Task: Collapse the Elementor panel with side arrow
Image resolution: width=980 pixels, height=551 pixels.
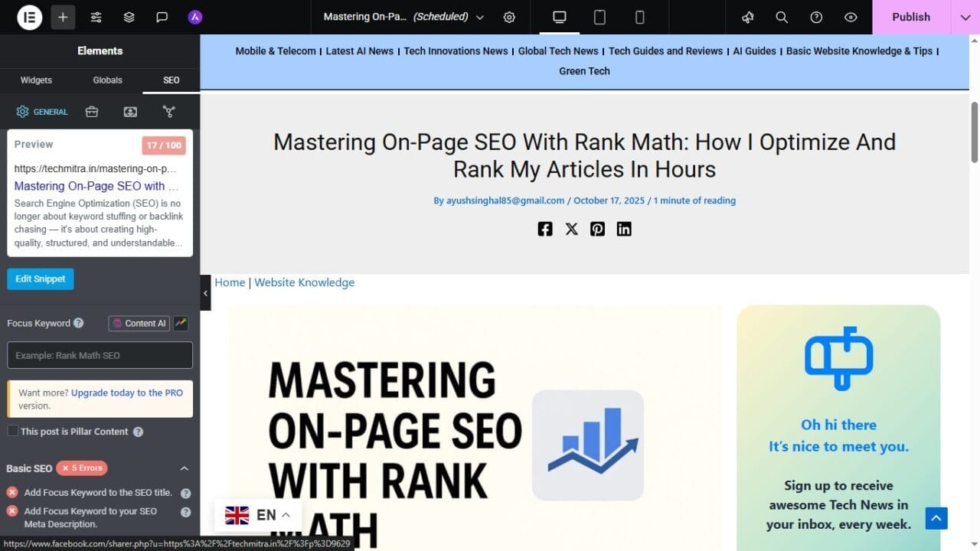Action: coord(205,293)
